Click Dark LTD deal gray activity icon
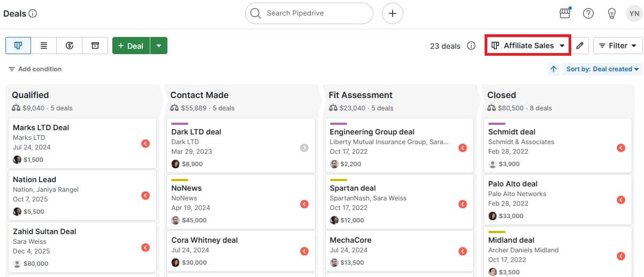Image resolution: width=644 pixels, height=277 pixels. [304, 147]
